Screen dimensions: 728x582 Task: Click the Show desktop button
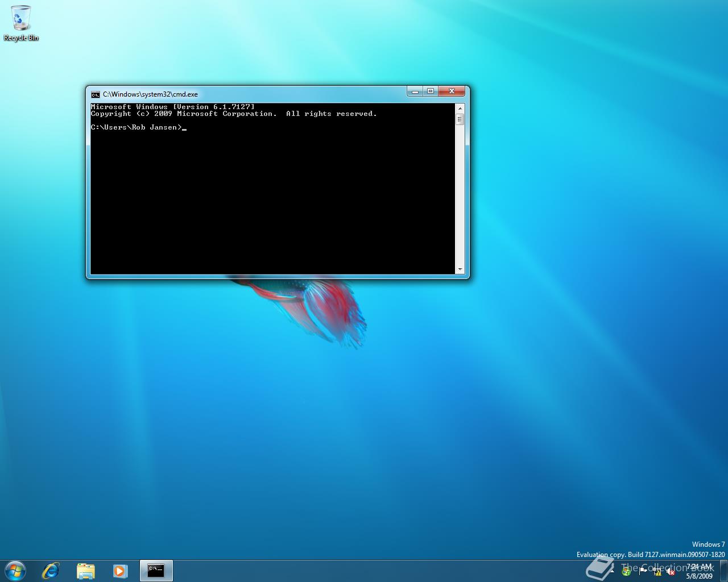click(723, 571)
